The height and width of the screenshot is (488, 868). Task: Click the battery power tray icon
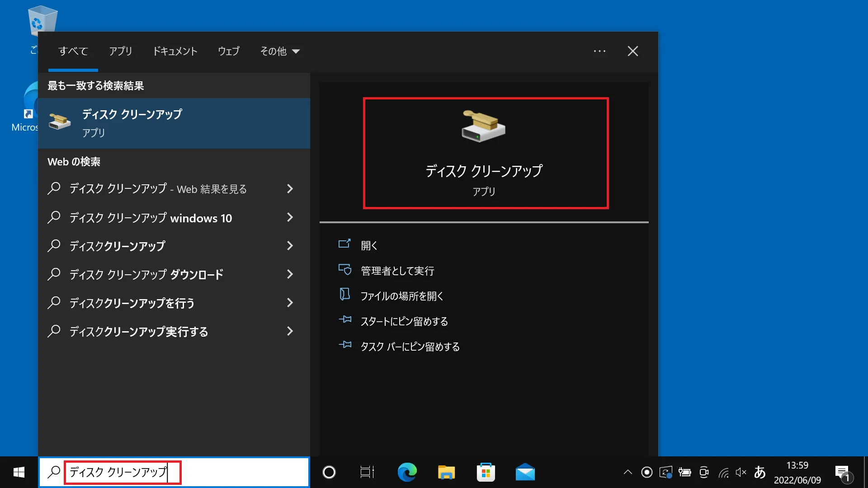pos(684,472)
